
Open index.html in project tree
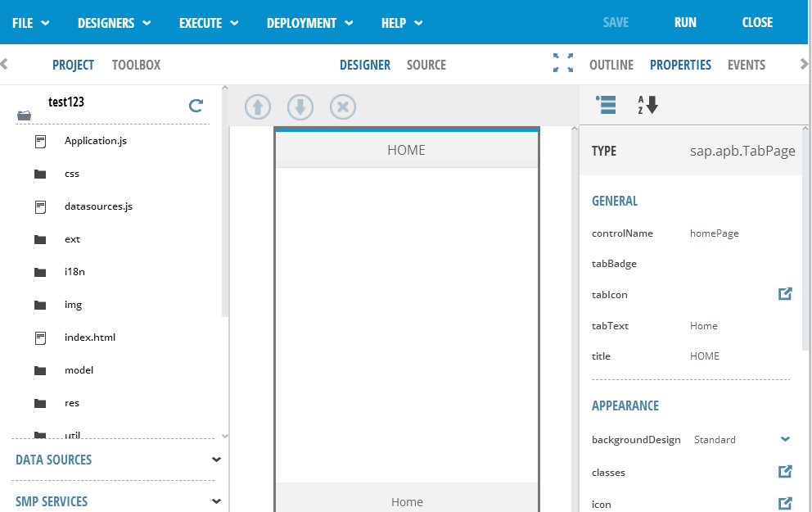pyautogui.click(x=89, y=338)
